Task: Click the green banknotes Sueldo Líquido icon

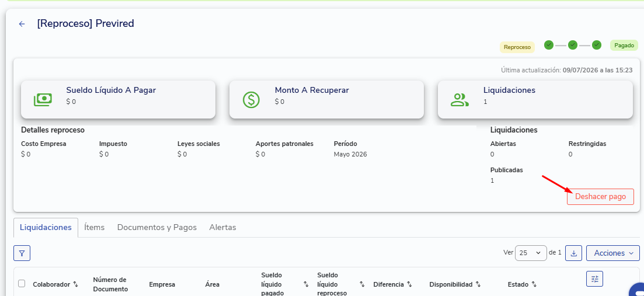Action: click(43, 100)
